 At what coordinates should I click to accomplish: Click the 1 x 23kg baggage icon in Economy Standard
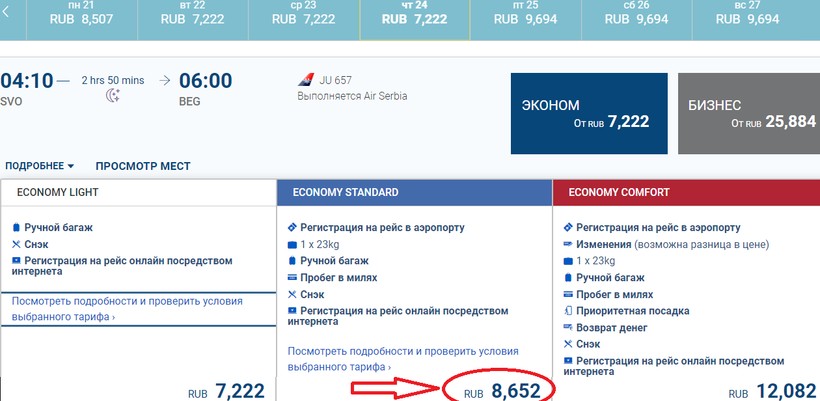pos(292,244)
